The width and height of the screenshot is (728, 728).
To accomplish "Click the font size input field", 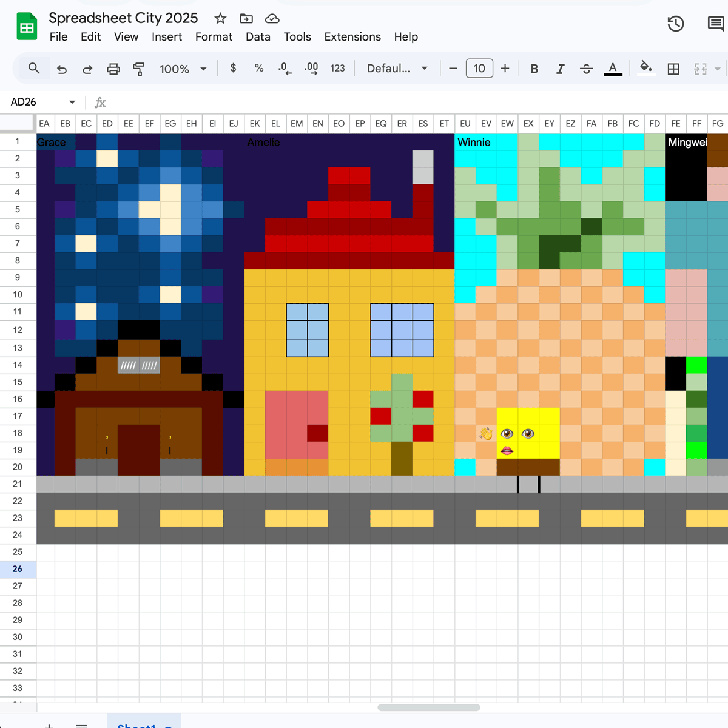I will (479, 69).
